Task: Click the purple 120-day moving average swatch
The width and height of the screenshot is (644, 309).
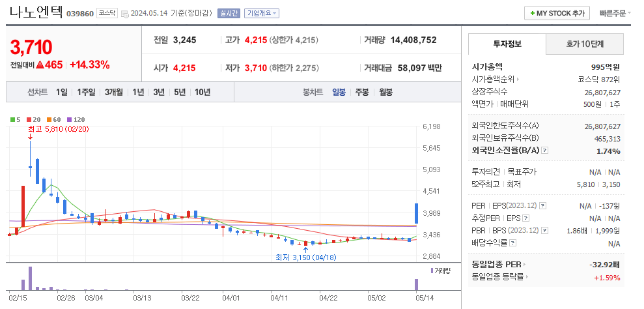Action: [69, 120]
